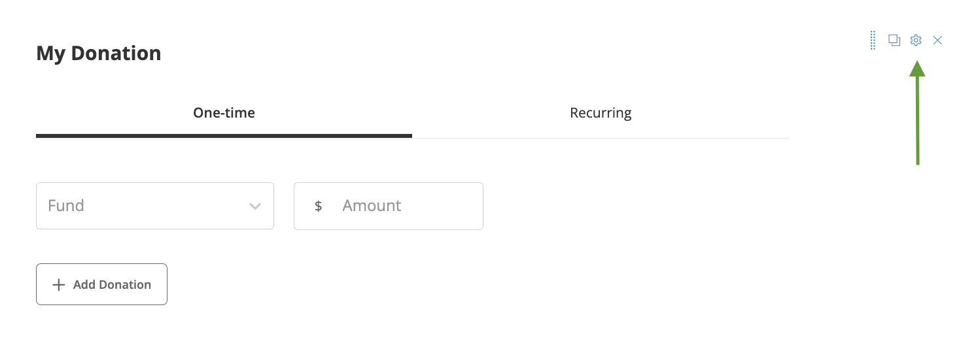
Task: Click the duplicate block icon
Action: pyautogui.click(x=894, y=41)
